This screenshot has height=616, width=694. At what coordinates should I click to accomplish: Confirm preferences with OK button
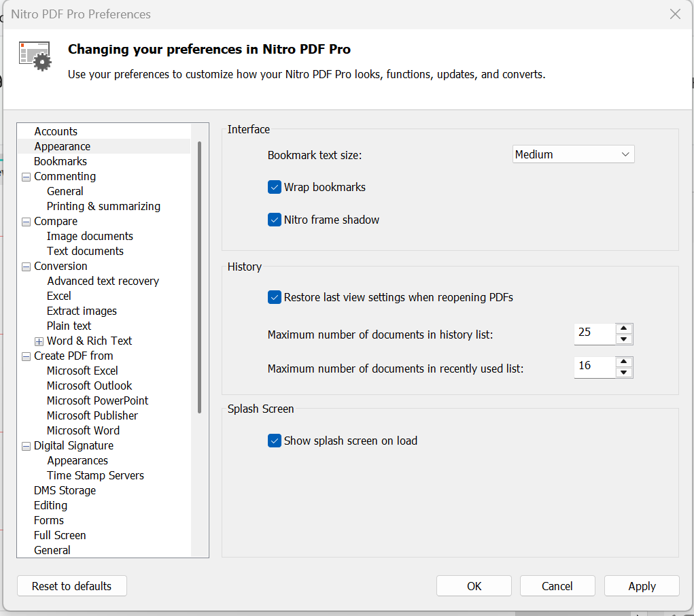474,586
